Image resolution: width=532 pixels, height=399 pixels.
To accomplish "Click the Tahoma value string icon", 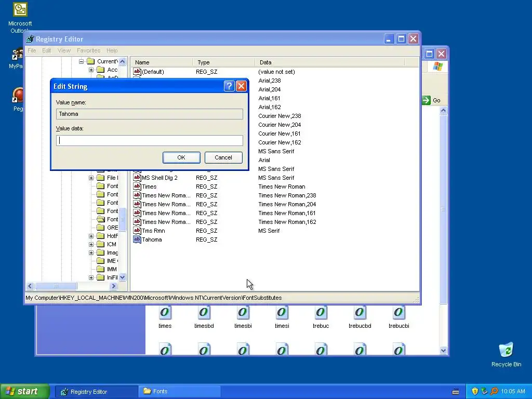I will pyautogui.click(x=137, y=239).
